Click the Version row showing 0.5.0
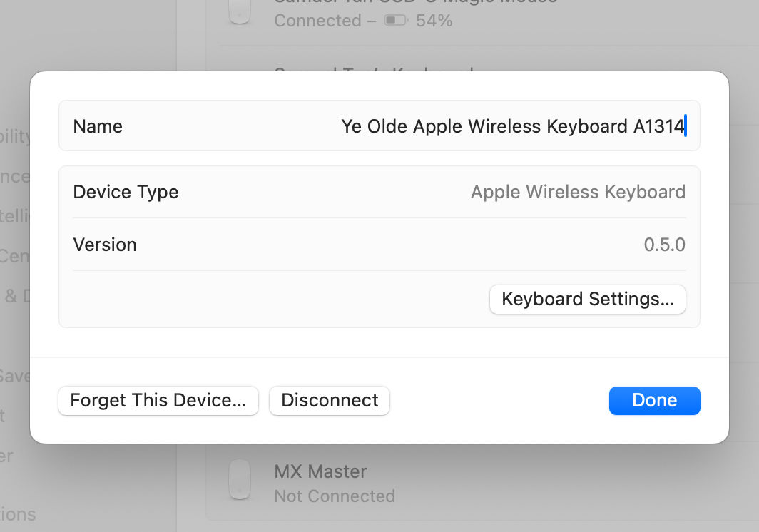 (379, 245)
